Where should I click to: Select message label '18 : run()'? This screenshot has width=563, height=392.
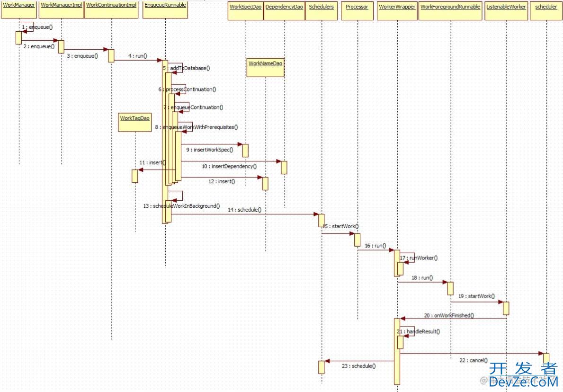coord(422,277)
